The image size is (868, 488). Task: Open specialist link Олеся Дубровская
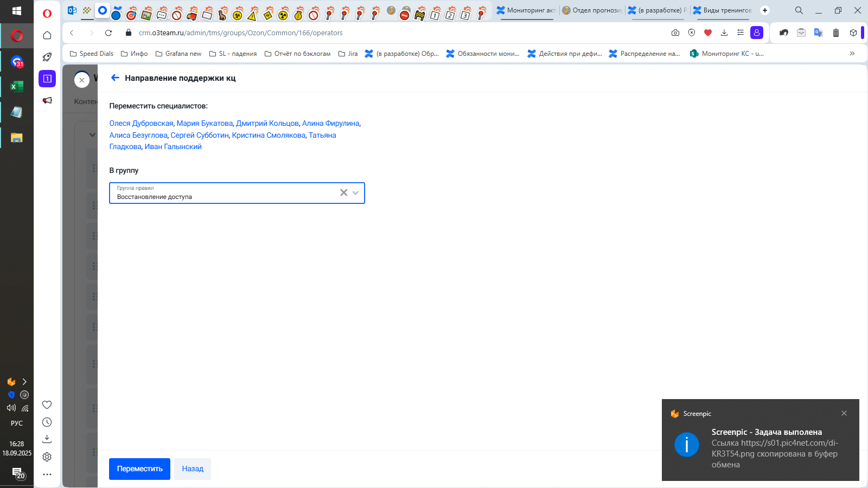(x=141, y=124)
